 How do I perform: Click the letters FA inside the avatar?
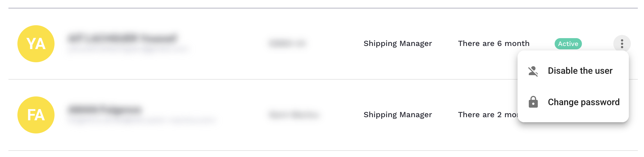(x=36, y=115)
